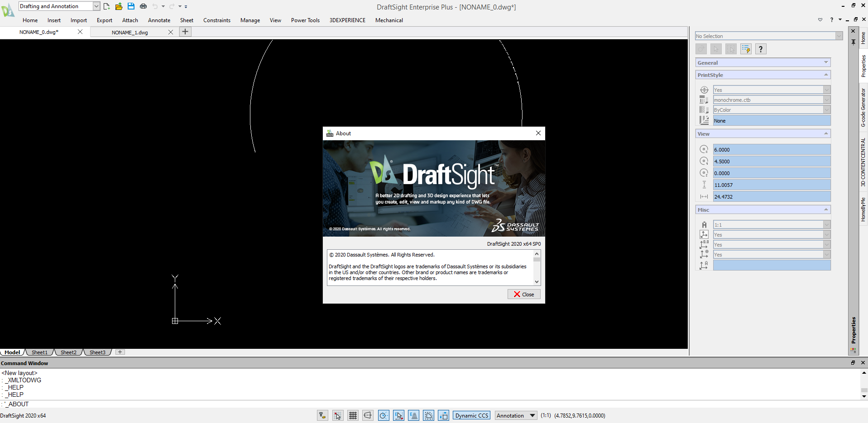Click the height icon beside 11.0057
Viewport: 868px width, 423px height.
(x=704, y=185)
